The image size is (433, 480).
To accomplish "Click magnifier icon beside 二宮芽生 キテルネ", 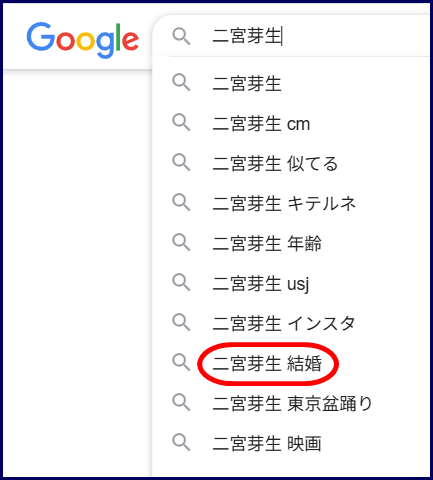I will pyautogui.click(x=181, y=202).
